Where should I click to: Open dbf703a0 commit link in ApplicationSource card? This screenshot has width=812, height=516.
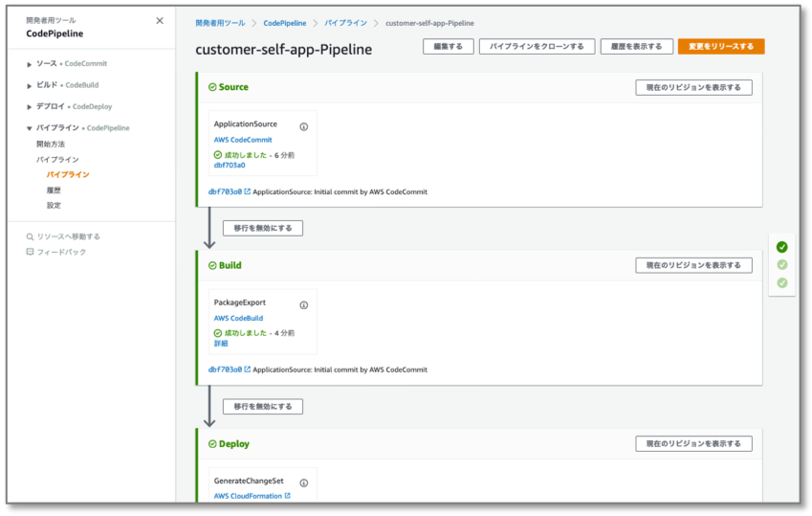(230, 165)
